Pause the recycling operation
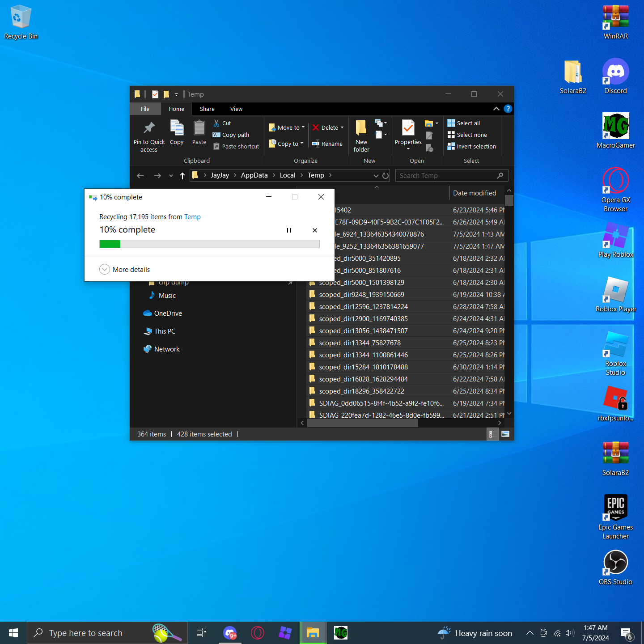This screenshot has height=644, width=644. click(x=289, y=230)
